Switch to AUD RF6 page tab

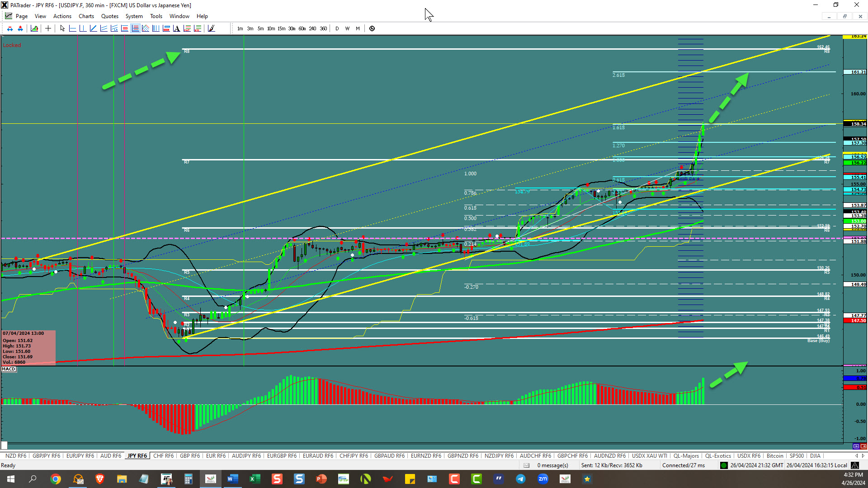[111, 456]
